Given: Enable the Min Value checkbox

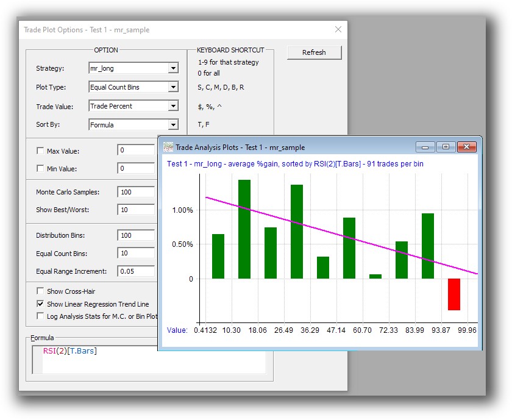Looking at the screenshot, I should (40, 168).
